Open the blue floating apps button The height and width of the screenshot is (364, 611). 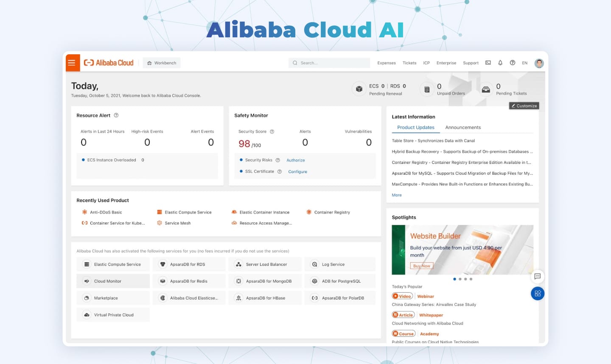538,294
